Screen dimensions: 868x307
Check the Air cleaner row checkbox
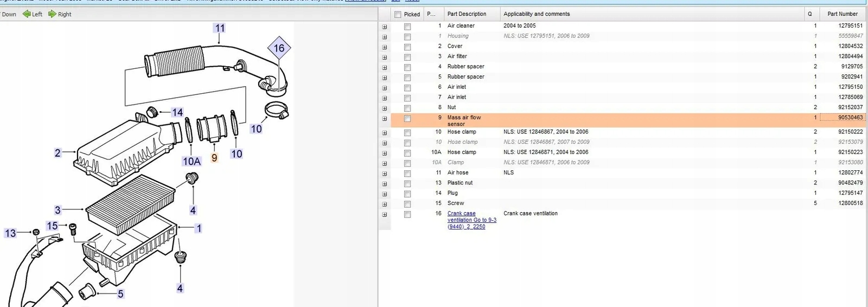[x=407, y=27]
